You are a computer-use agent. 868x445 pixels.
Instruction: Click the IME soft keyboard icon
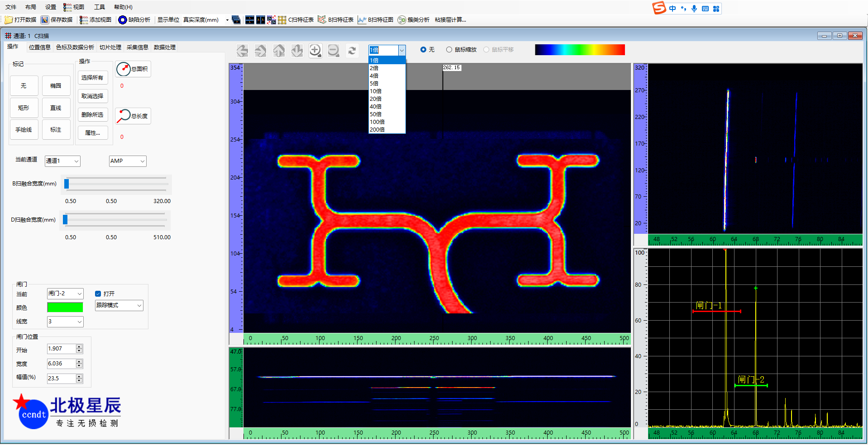click(705, 9)
